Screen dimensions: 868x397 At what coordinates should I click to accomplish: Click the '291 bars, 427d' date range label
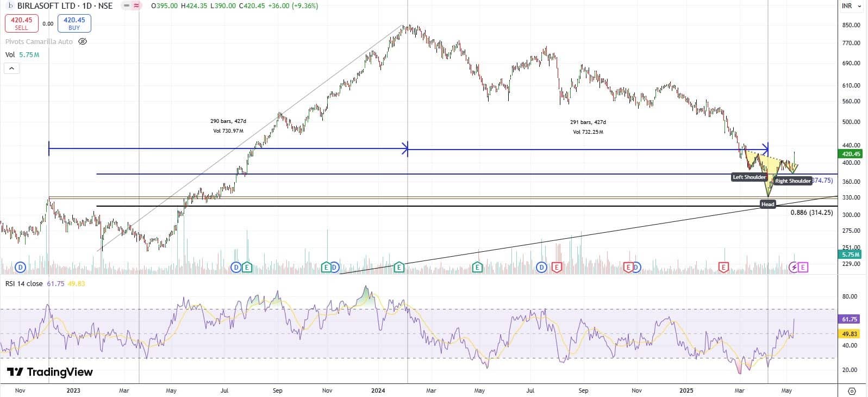[588, 122]
